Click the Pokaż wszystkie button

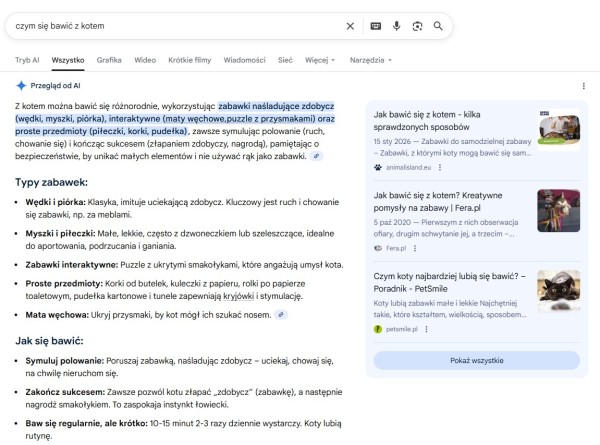(477, 360)
